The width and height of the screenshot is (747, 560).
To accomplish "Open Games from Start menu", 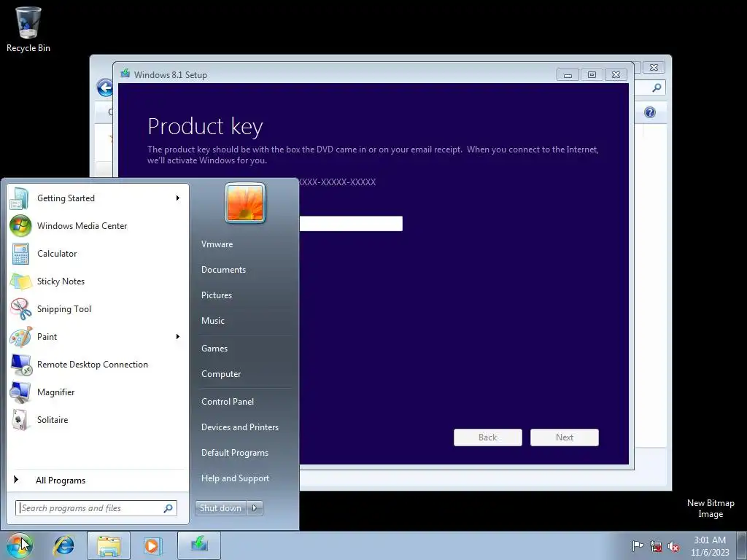I will pos(214,349).
